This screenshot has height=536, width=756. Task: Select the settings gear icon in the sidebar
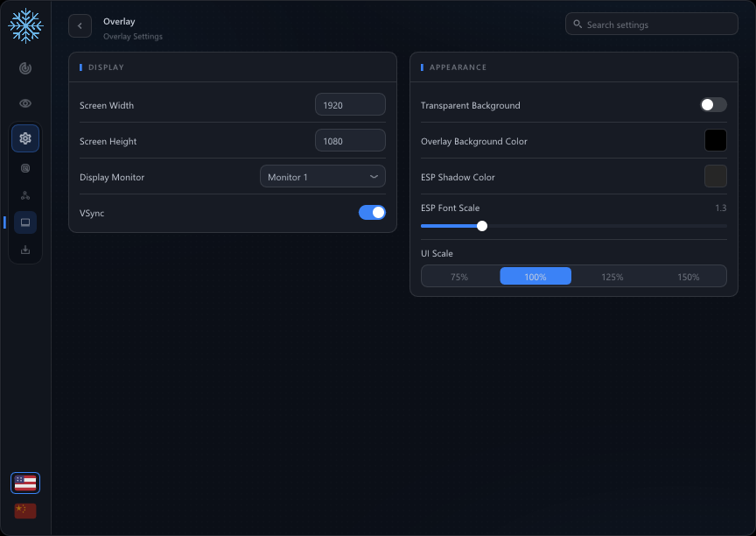click(x=25, y=138)
